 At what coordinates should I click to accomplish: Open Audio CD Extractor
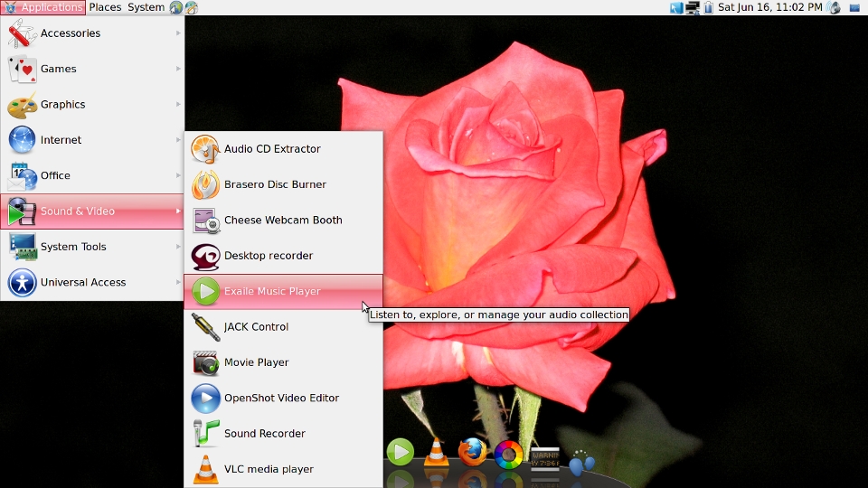(x=272, y=149)
